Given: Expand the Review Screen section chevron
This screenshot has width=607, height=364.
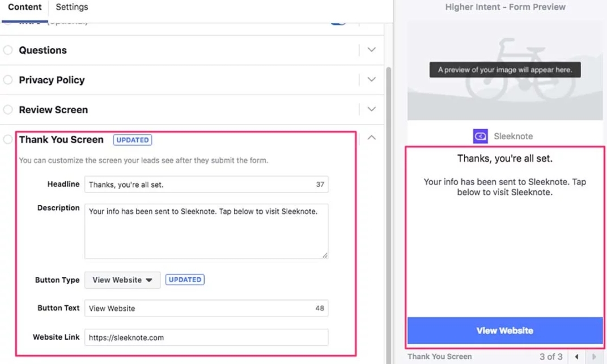Looking at the screenshot, I should 371,109.
